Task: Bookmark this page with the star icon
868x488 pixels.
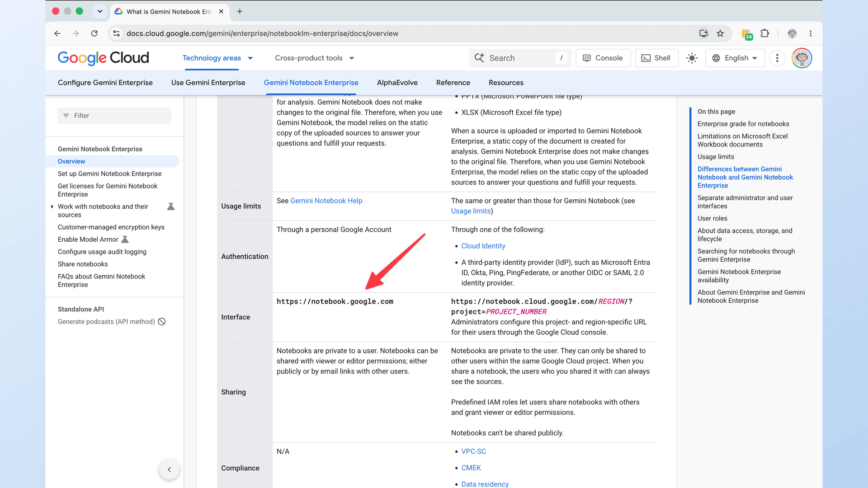Action: click(x=721, y=33)
